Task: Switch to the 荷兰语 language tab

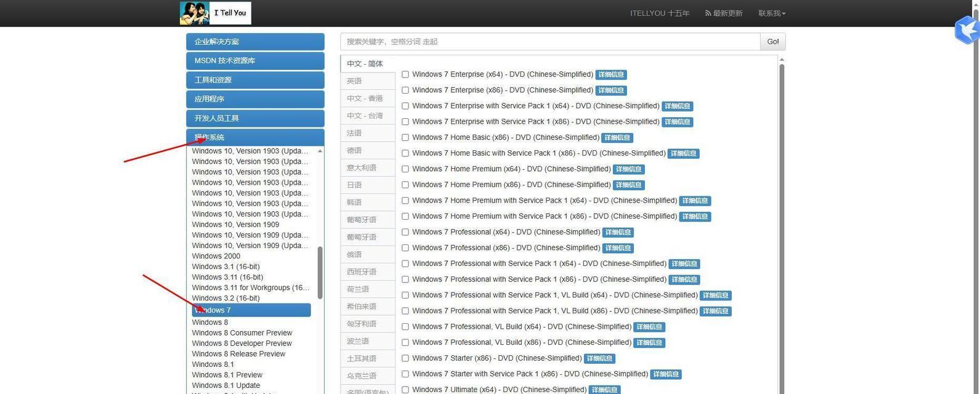Action: tap(368, 289)
